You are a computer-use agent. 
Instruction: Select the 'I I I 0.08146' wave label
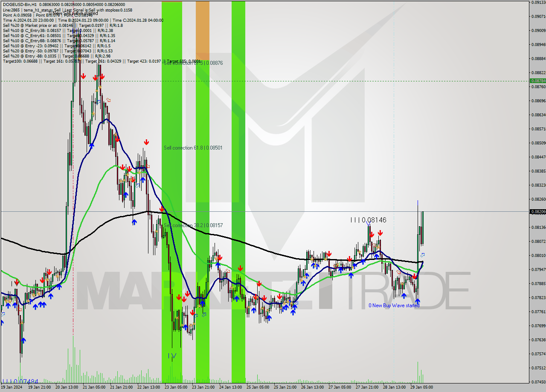click(368, 220)
